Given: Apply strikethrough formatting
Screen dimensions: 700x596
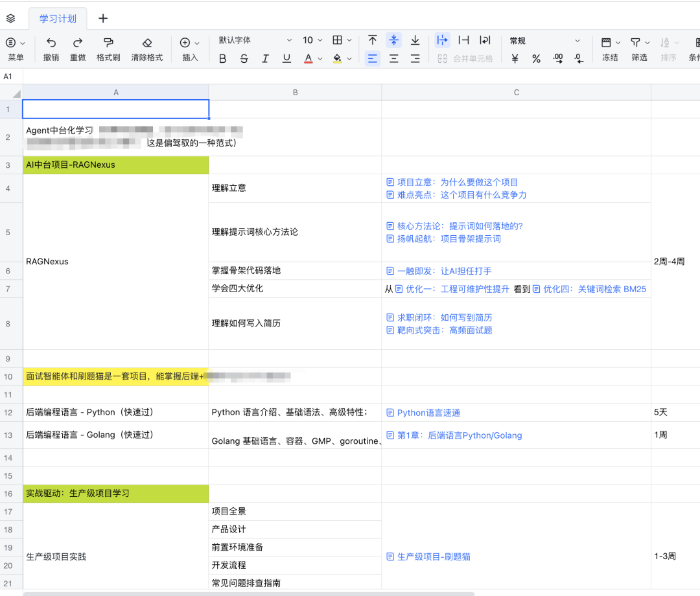Looking at the screenshot, I should pos(244,58).
